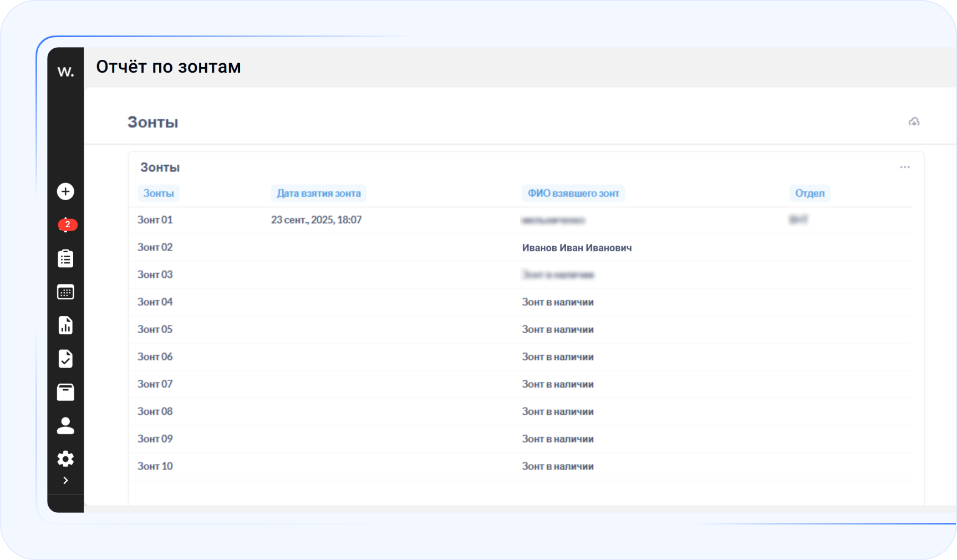Open the calendar icon in sidebar
This screenshot has height=560, width=957.
[65, 292]
